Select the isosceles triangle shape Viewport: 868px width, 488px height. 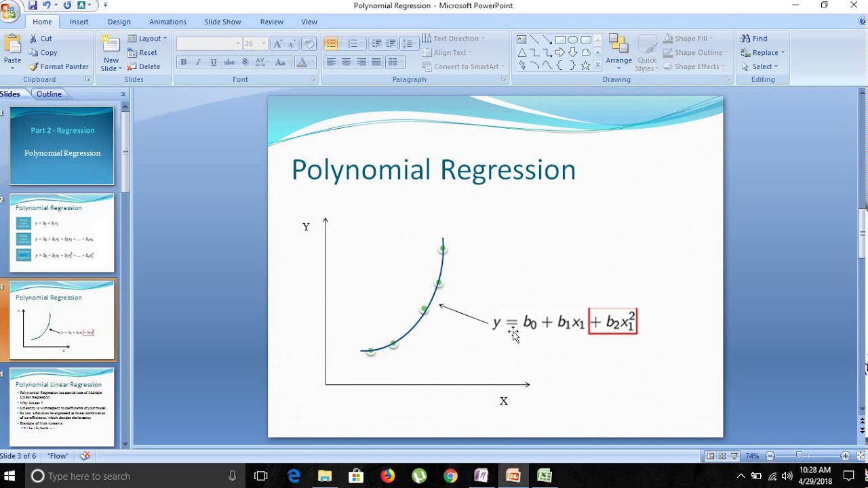(521, 52)
